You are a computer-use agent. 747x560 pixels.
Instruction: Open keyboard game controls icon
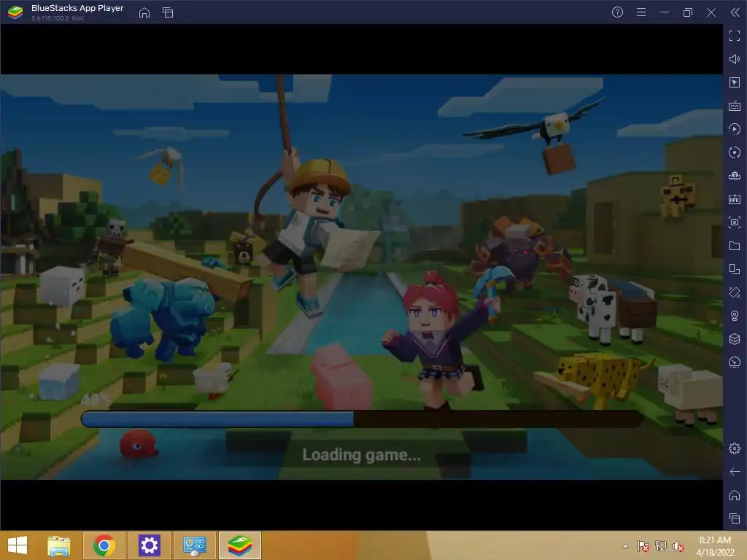735,106
